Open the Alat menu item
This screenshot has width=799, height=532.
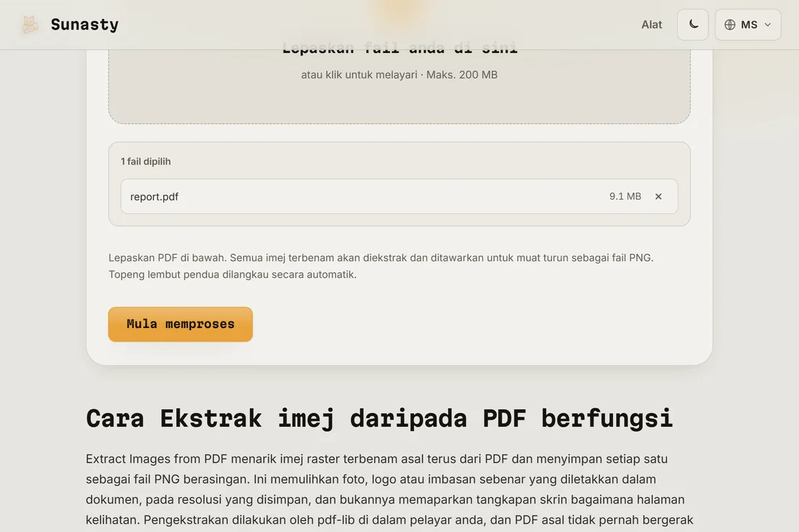click(x=652, y=25)
